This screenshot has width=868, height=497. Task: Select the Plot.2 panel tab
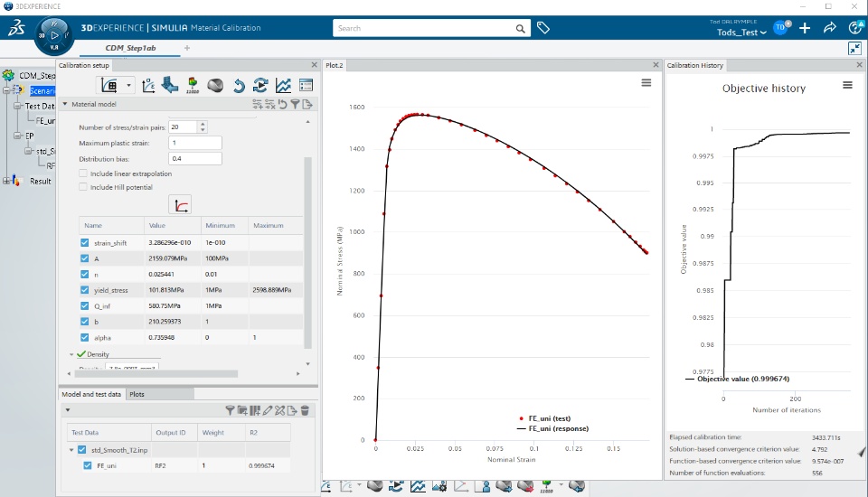pyautogui.click(x=335, y=65)
